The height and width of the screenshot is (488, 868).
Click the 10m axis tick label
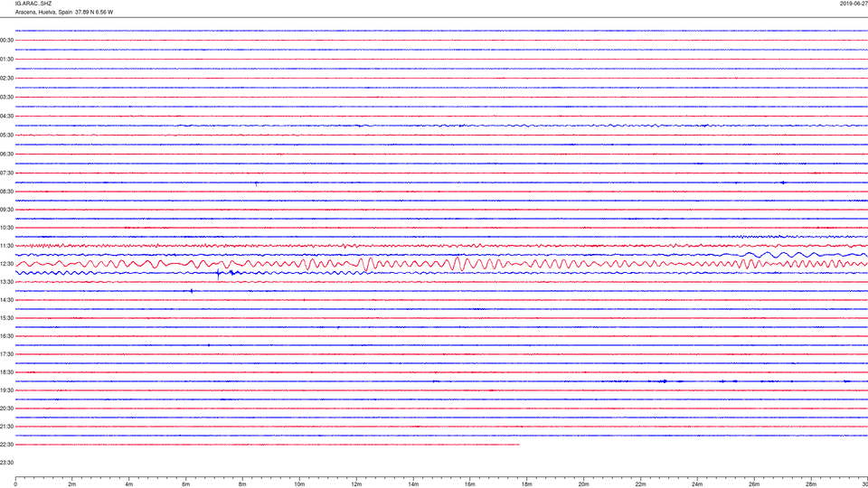coord(299,484)
